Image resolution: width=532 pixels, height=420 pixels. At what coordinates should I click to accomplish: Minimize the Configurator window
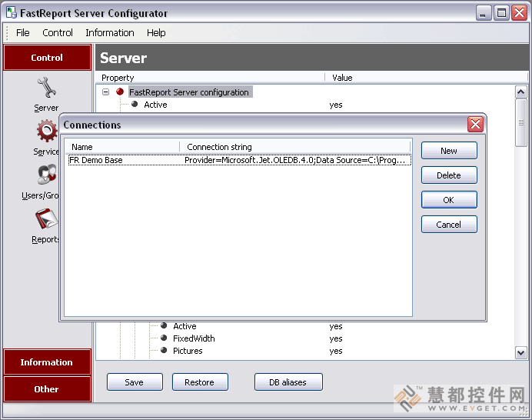point(483,13)
